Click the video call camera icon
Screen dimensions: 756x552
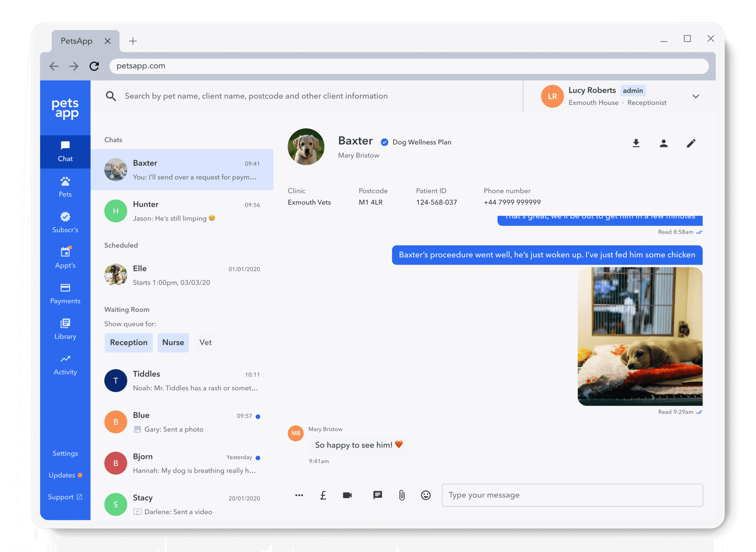(347, 495)
